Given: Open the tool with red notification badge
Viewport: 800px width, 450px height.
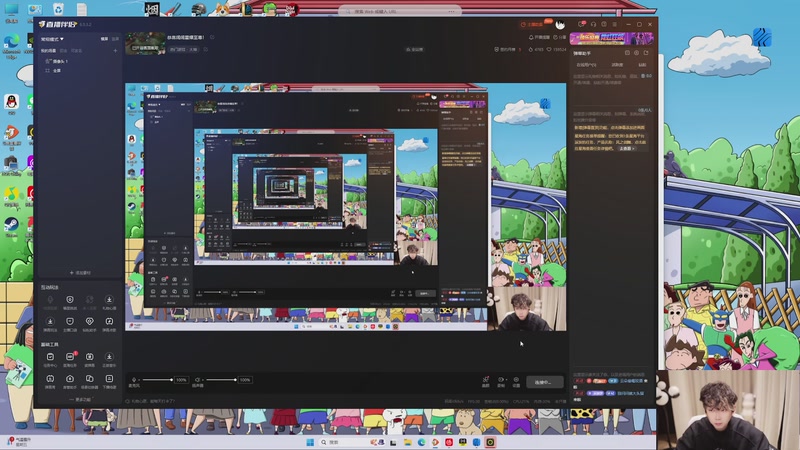Looking at the screenshot, I should pyautogui.click(x=70, y=359).
